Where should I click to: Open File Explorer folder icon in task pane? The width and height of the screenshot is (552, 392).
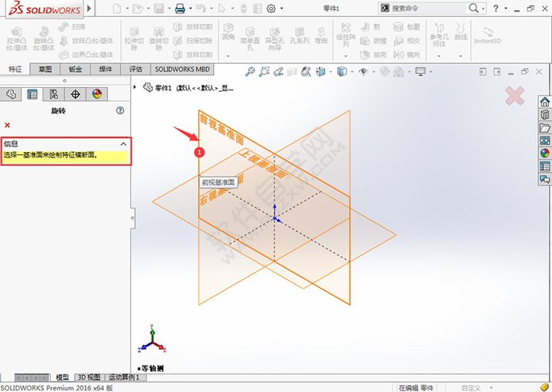(544, 128)
